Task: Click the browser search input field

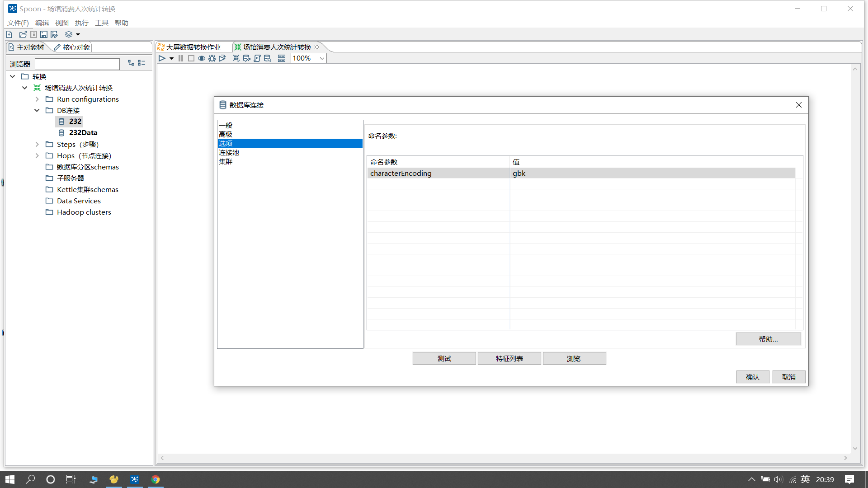Action: coord(77,64)
